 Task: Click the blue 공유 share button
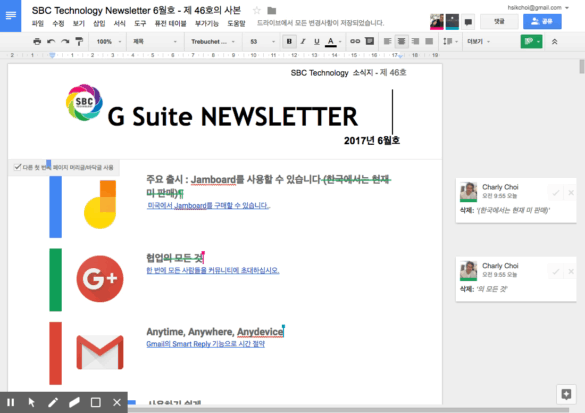[x=542, y=22]
